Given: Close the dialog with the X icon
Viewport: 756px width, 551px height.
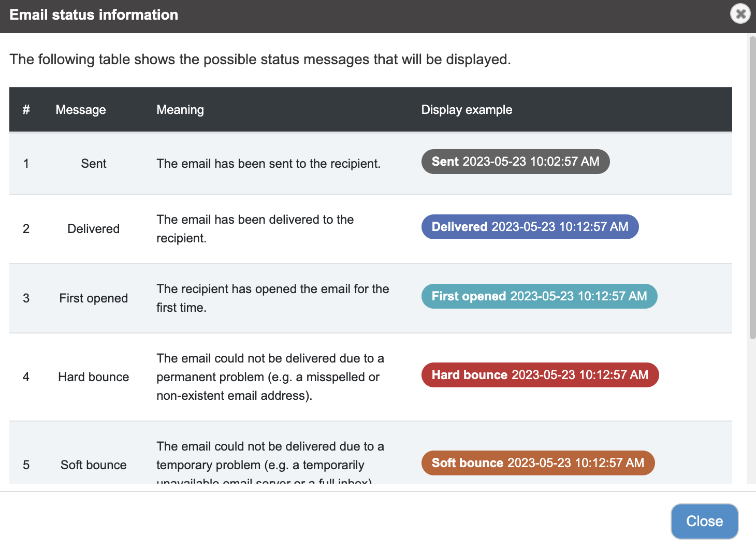Looking at the screenshot, I should coord(740,13).
